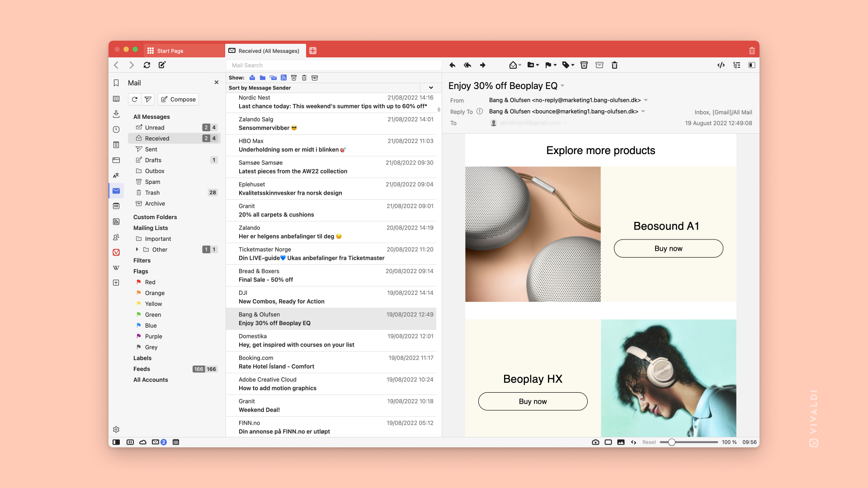Go back with the left arrow
The width and height of the screenshot is (868, 488).
pos(116,65)
